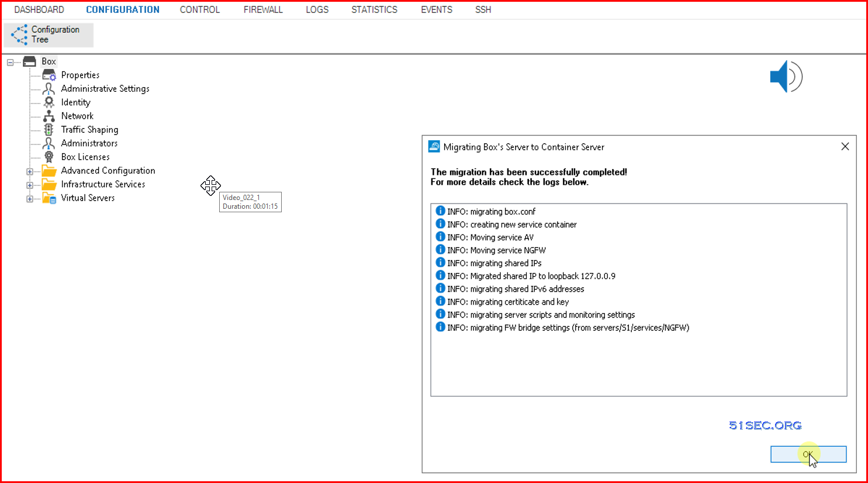Select Properties in the tree

point(80,75)
